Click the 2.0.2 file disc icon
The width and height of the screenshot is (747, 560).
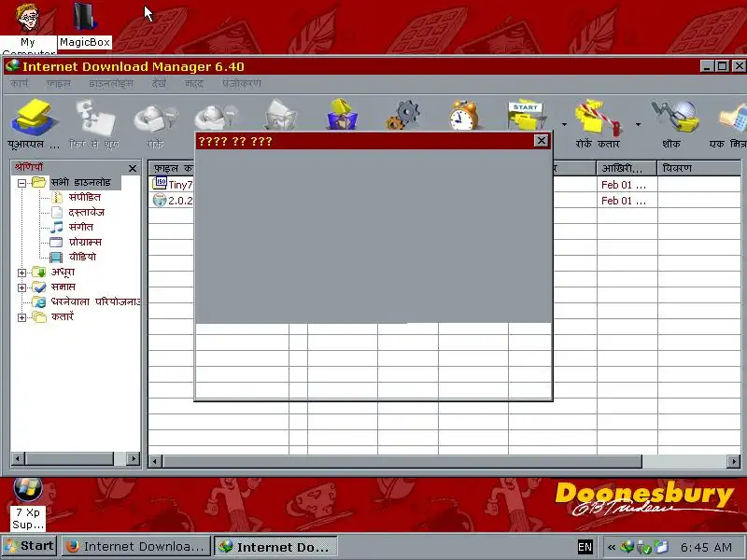coord(160,200)
